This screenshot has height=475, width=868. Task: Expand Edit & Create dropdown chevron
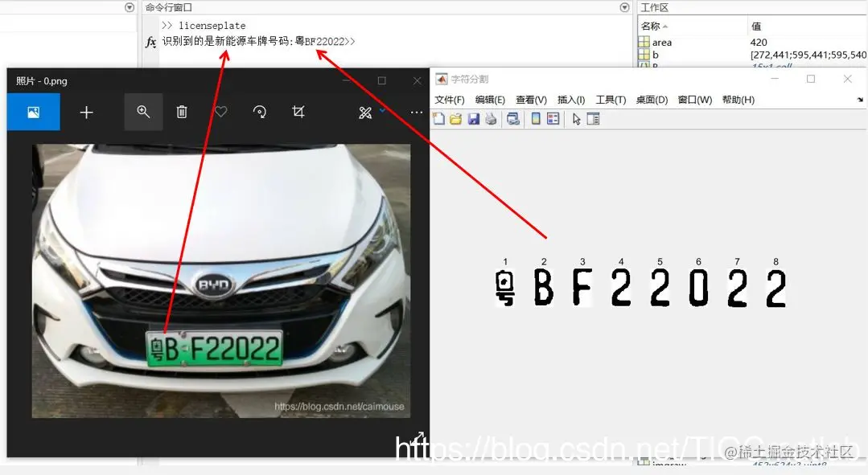pos(383,111)
